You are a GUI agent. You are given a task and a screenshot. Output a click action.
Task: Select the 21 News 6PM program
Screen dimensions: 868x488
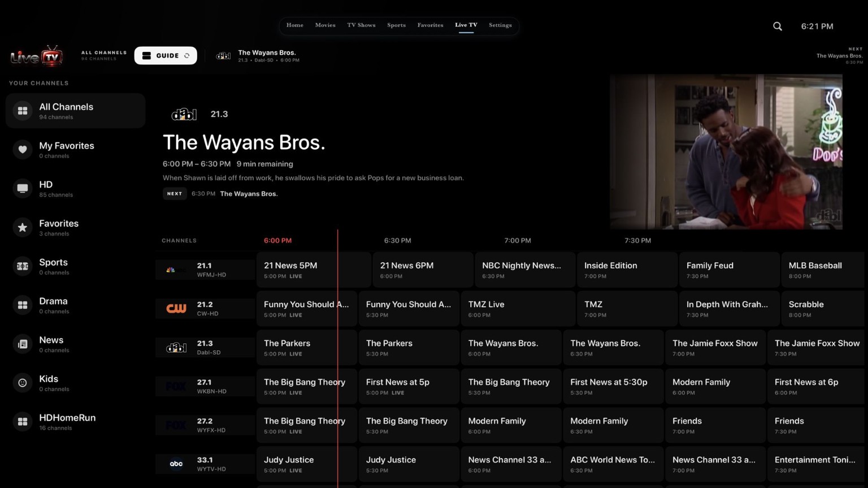423,270
